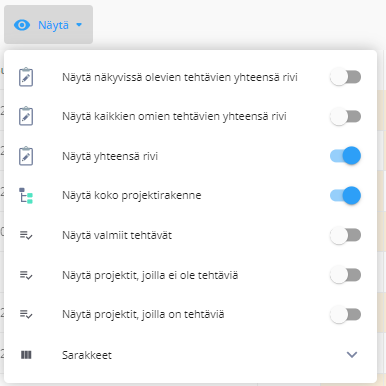The height and width of the screenshot is (386, 386).
Task: Click clipboard icon for kaikkien omien tehtävien row
Action: (x=26, y=116)
